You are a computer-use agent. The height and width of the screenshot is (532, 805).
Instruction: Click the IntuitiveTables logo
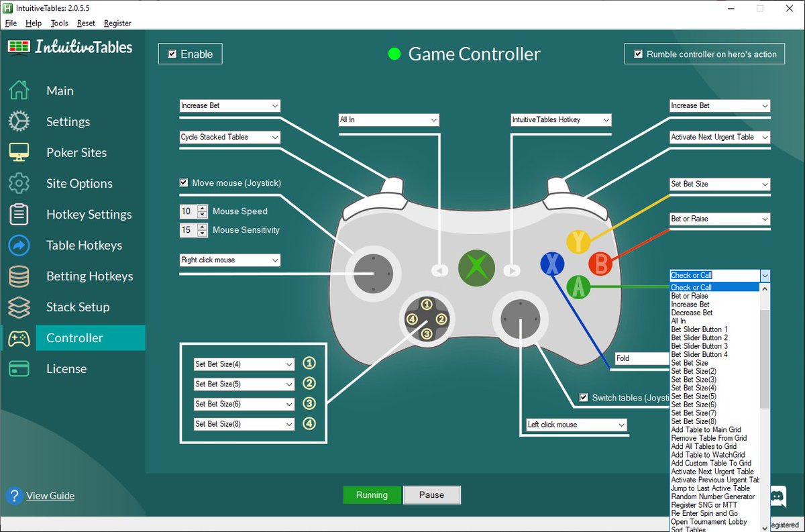[x=70, y=46]
